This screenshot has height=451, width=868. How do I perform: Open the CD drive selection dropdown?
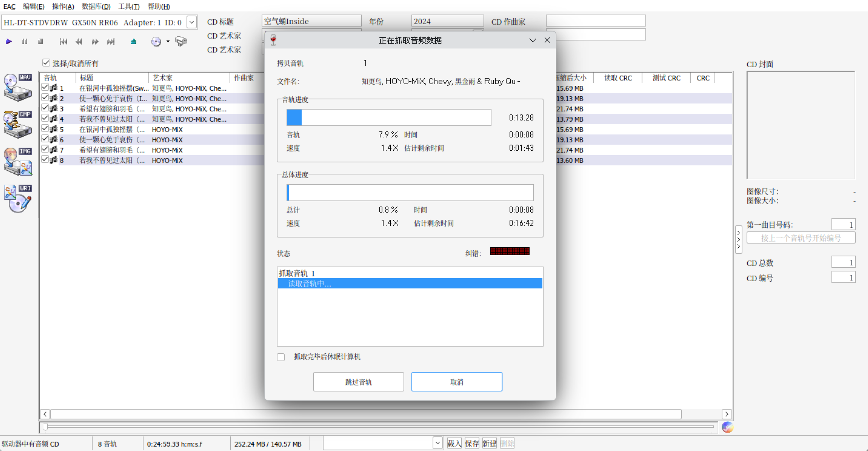(192, 22)
